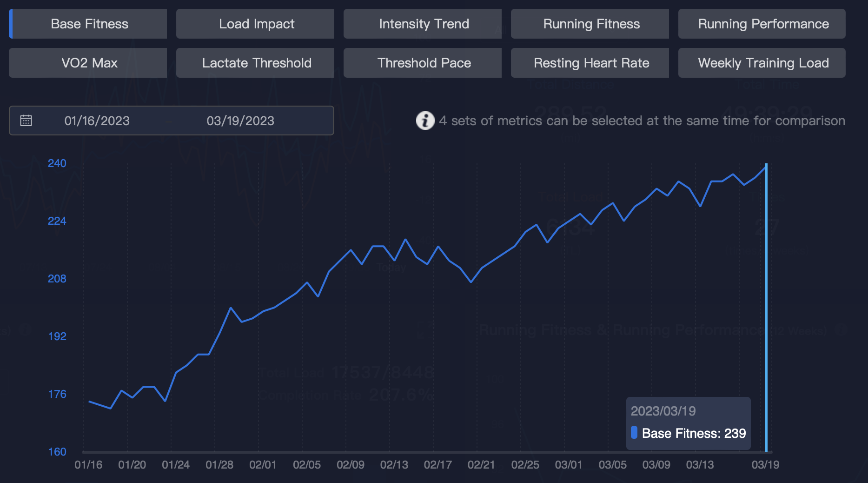This screenshot has width=868, height=483.
Task: Click the 03/09 label on the x-axis
Action: click(656, 464)
